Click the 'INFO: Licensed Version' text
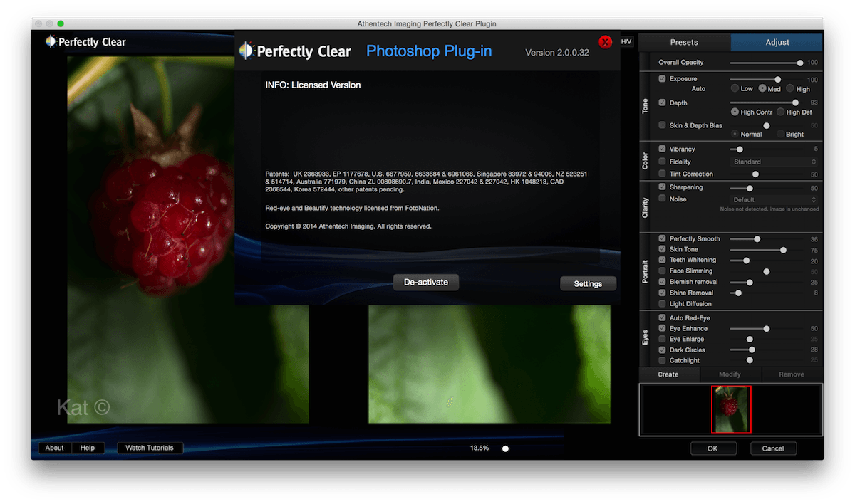 tap(313, 85)
